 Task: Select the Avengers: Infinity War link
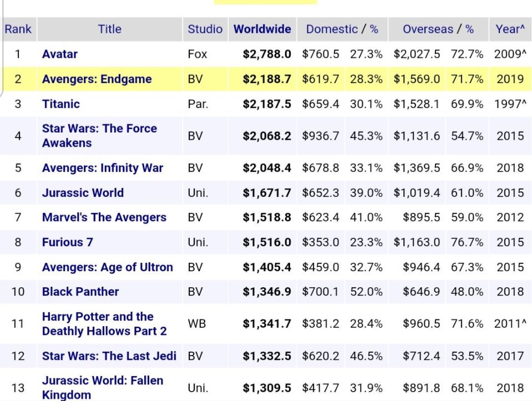103,168
